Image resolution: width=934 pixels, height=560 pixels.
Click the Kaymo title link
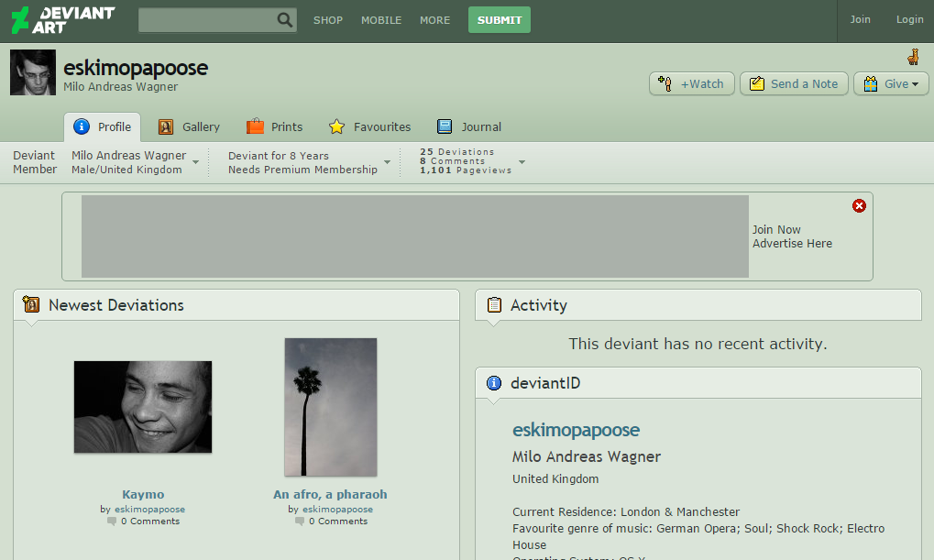click(x=143, y=495)
